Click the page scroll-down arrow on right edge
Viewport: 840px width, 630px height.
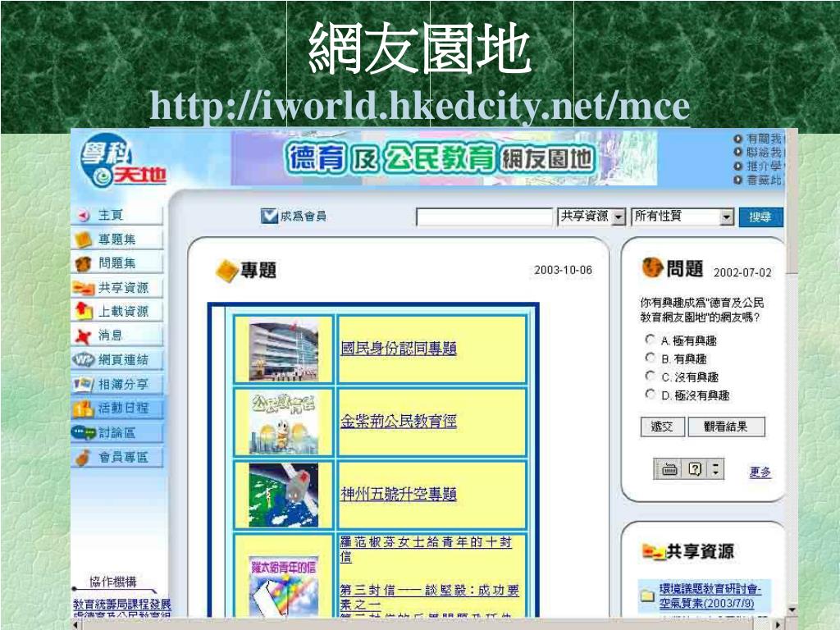(792, 609)
